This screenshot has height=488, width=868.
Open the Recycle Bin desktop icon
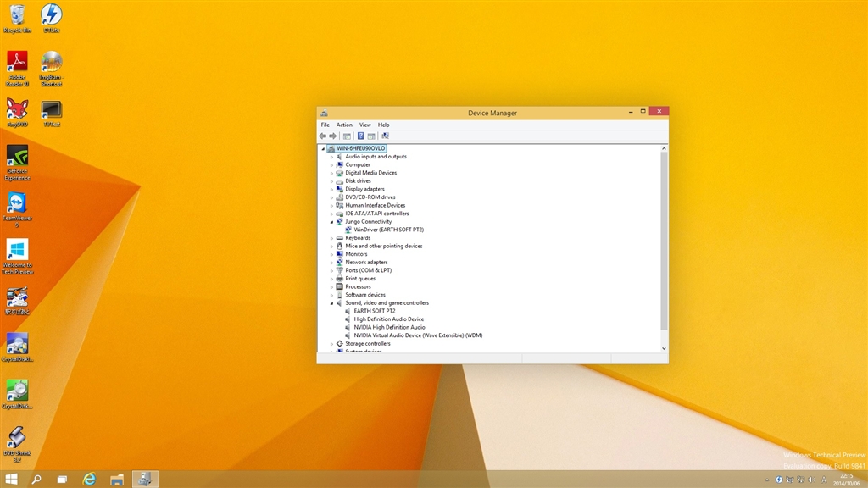coord(17,15)
